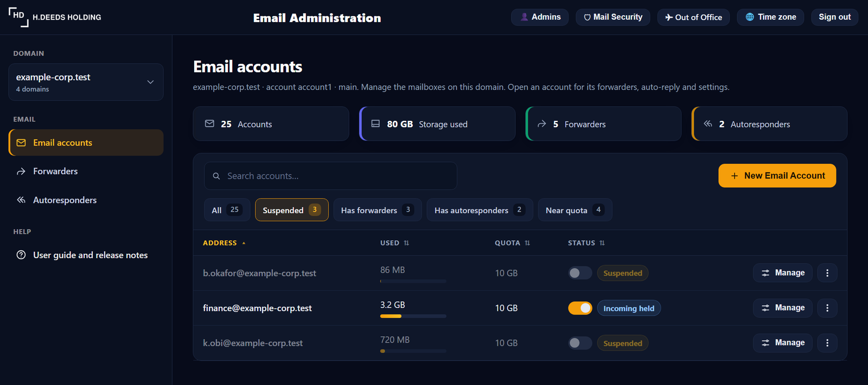The height and width of the screenshot is (385, 868).
Task: Manage the finance@example-corp.test account
Action: [x=782, y=308]
